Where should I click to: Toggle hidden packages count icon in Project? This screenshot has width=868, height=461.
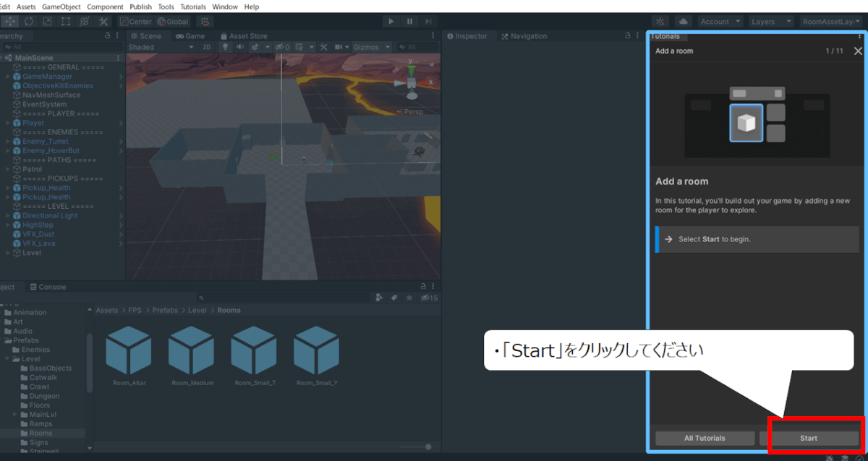(429, 298)
